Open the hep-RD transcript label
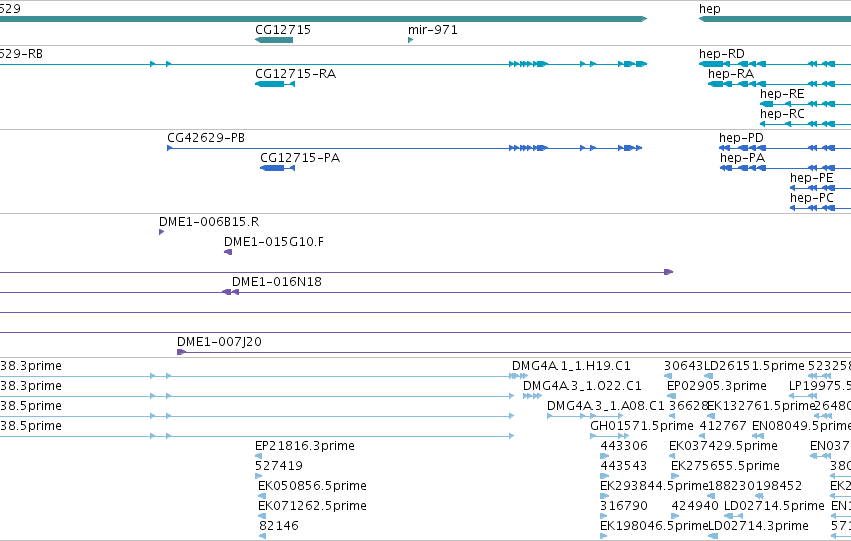This screenshot has height=541, width=851. (722, 53)
